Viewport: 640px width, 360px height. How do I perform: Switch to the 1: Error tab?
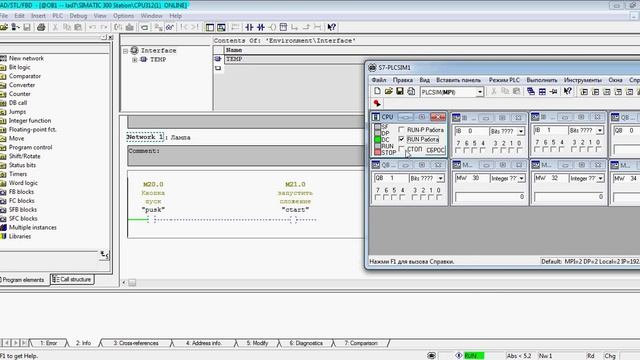pyautogui.click(x=49, y=343)
